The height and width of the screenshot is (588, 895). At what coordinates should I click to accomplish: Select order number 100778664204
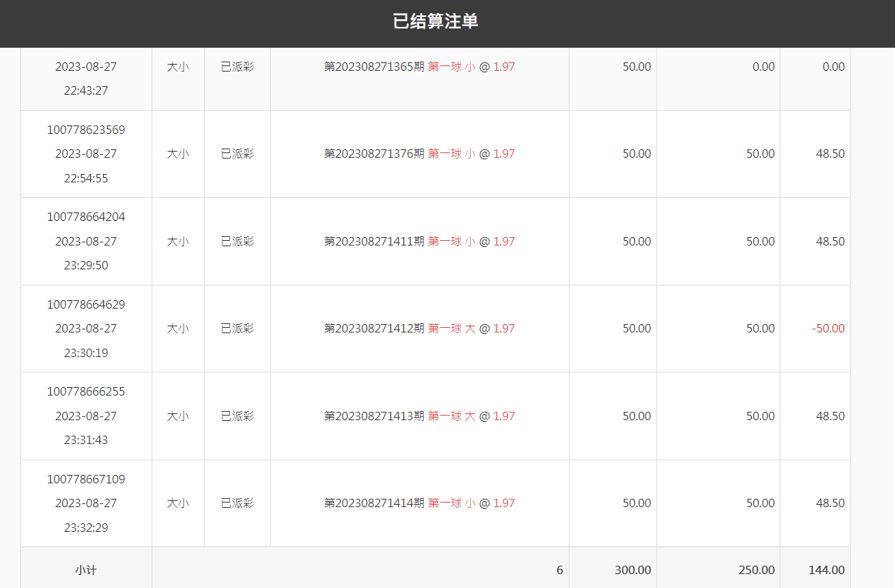click(x=86, y=217)
